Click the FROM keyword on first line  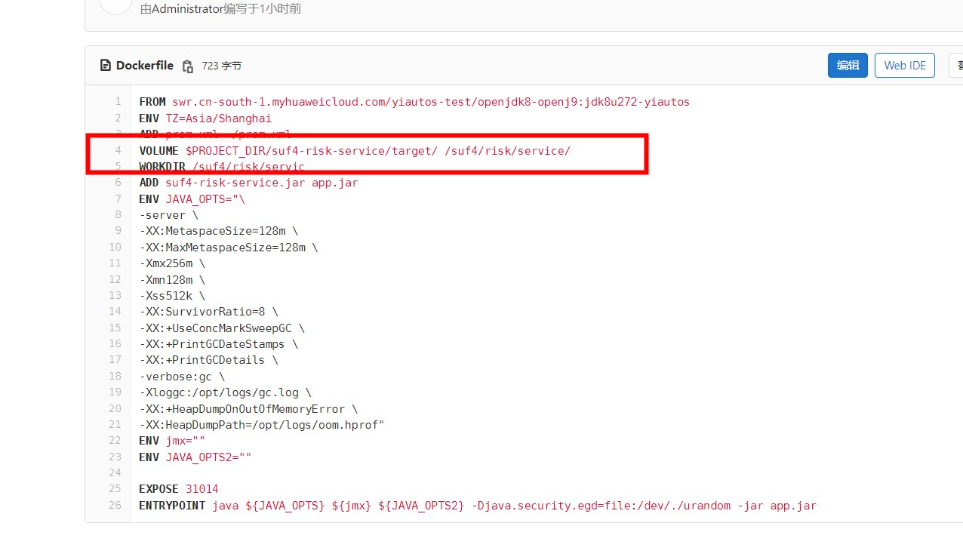pos(152,102)
